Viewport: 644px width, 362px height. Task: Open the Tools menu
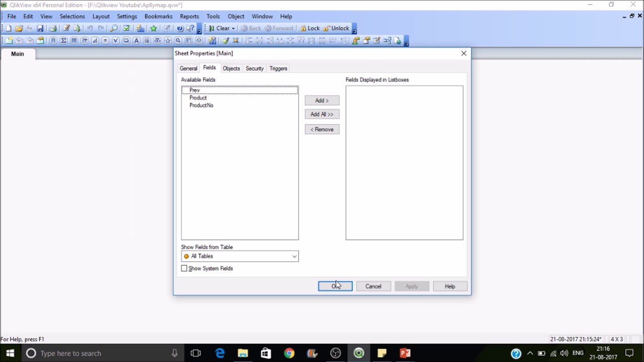pos(213,16)
